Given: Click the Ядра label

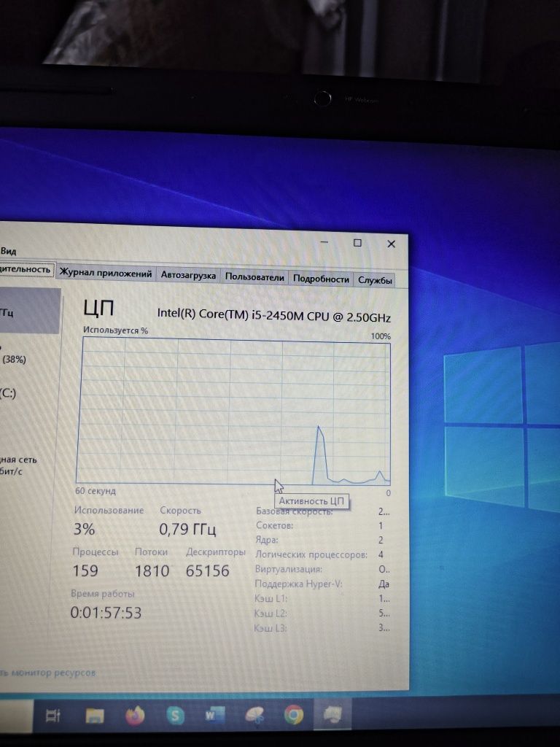Looking at the screenshot, I should click(x=267, y=540).
